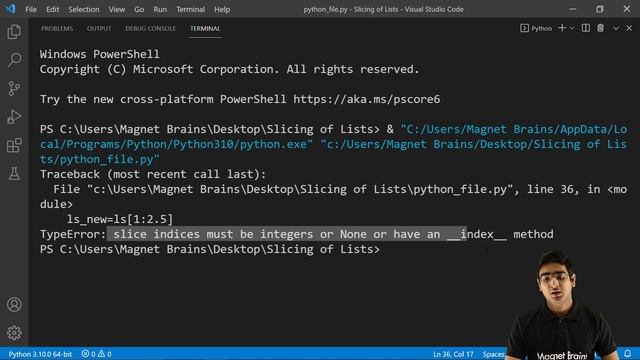Open the View menu

coord(117,9)
